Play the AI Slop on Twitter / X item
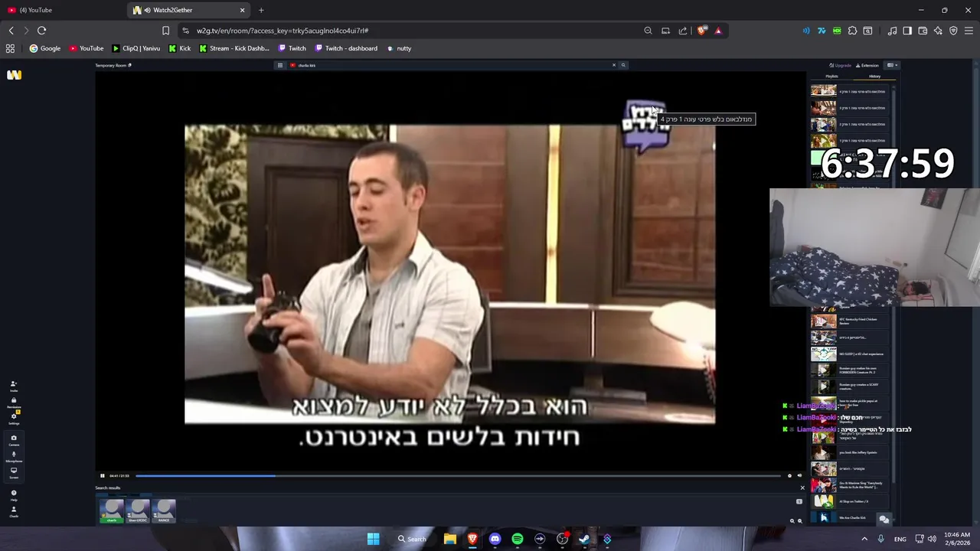The width and height of the screenshot is (980, 551). pyautogui.click(x=850, y=501)
